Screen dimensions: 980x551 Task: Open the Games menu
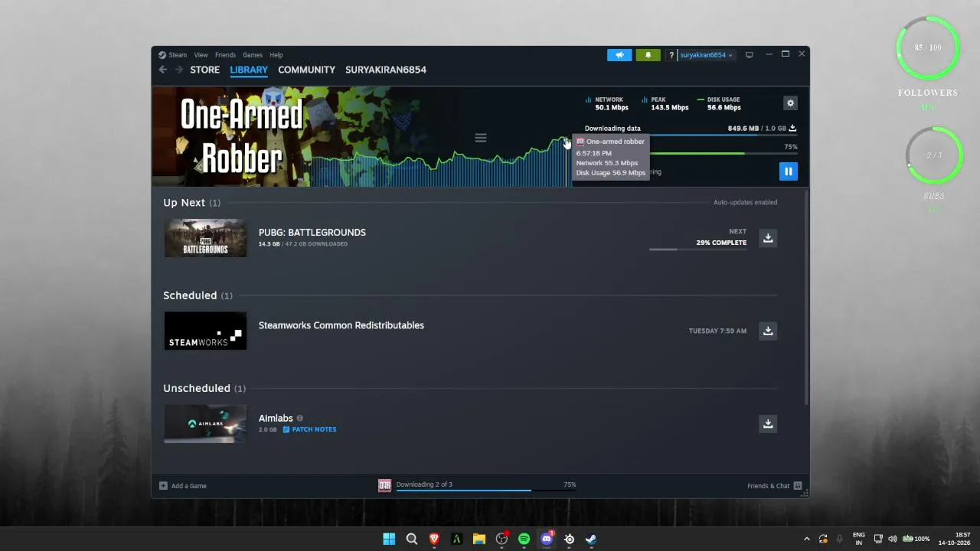click(x=253, y=55)
